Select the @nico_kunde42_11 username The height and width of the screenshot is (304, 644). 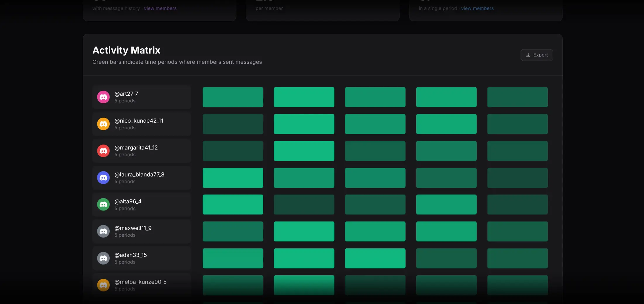tap(139, 121)
